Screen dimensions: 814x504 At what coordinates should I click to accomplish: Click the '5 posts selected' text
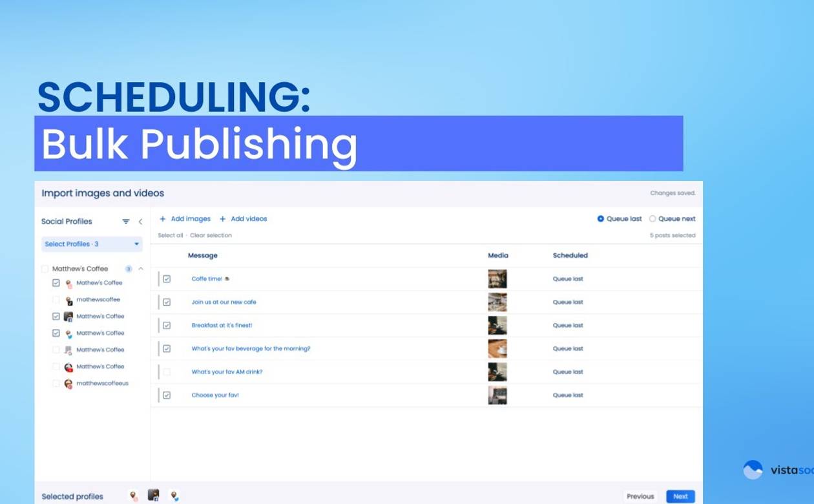tap(673, 236)
